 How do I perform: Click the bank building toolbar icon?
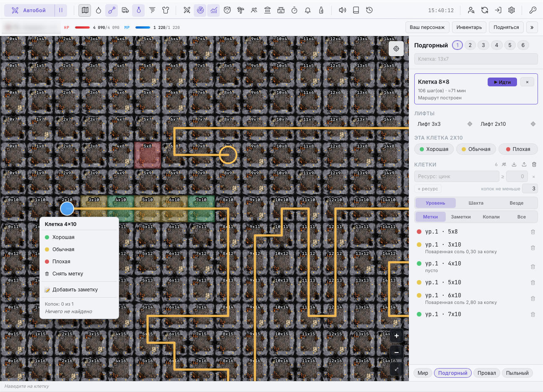[x=268, y=10]
